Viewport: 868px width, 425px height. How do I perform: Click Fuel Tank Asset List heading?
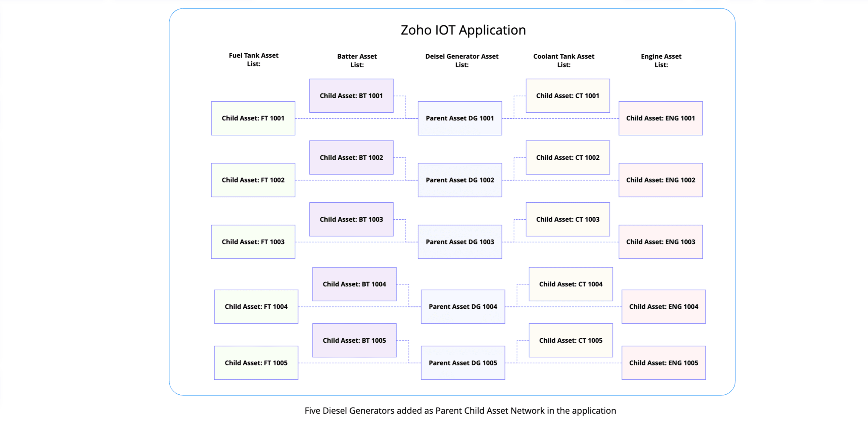pos(253,60)
